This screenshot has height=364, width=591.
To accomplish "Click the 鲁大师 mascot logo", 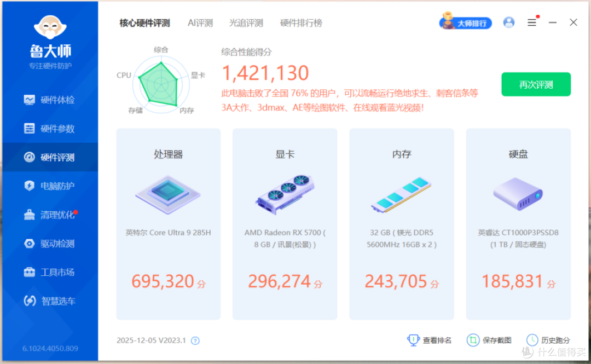I will [50, 27].
